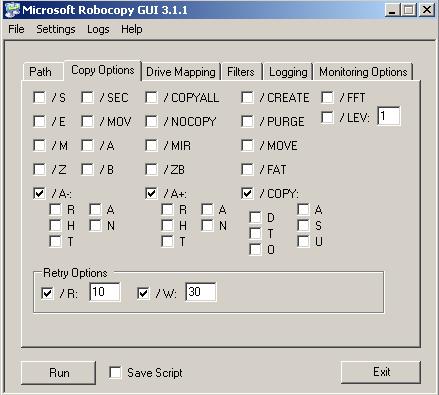Enable the /MOVE checkbox
Viewport: 439px width, 395px height.
pos(248,146)
